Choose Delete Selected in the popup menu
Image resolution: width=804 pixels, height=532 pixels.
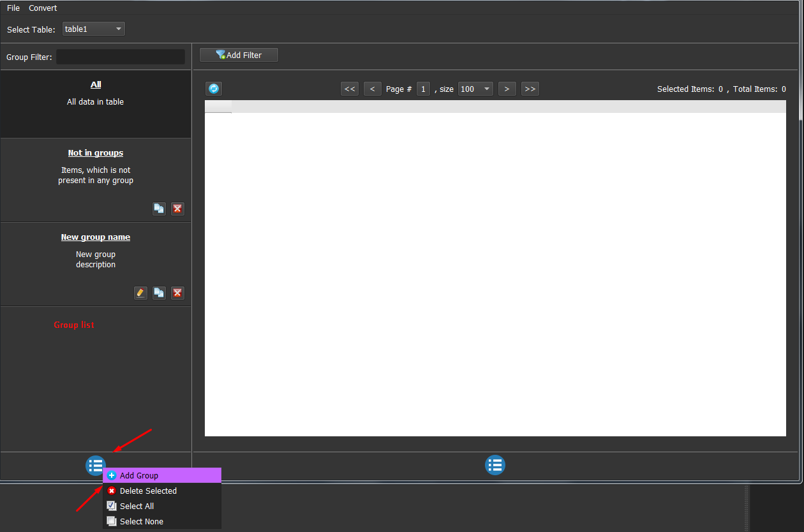[x=147, y=491]
